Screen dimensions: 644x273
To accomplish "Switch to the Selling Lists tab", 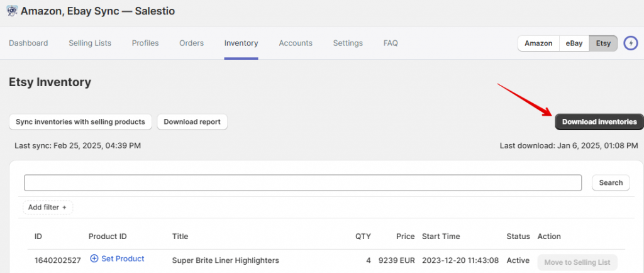I will point(90,43).
